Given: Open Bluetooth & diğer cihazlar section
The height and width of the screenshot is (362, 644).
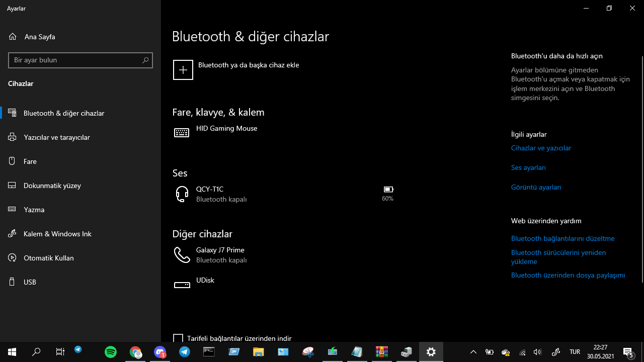Looking at the screenshot, I should (x=80, y=113).
